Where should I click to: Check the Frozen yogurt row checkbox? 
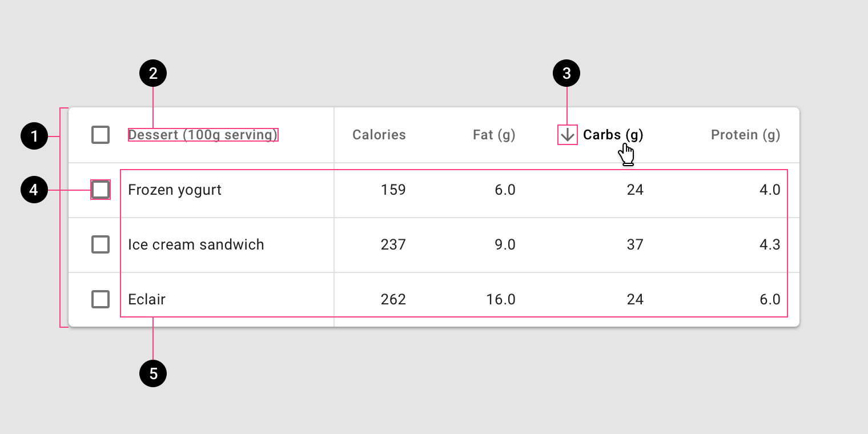click(100, 190)
